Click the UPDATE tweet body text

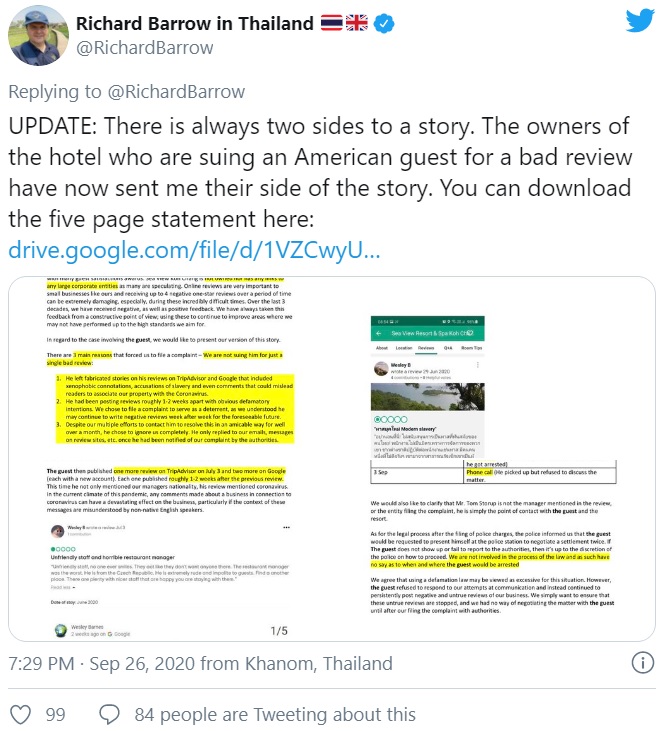point(320,172)
